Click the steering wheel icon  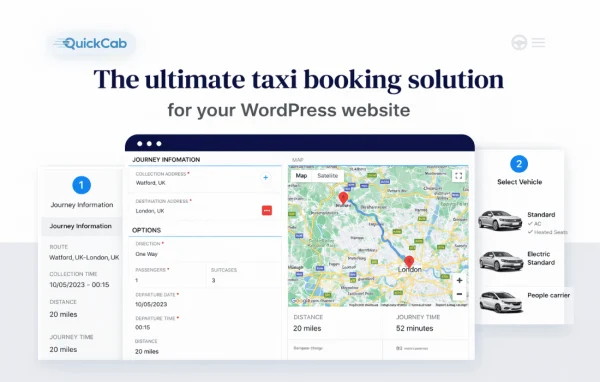point(519,42)
